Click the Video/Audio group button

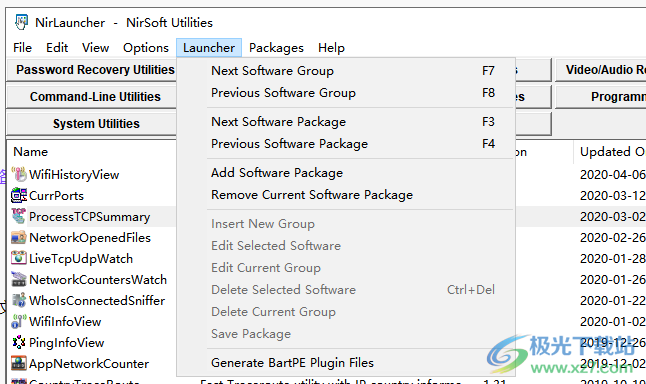[x=601, y=70]
